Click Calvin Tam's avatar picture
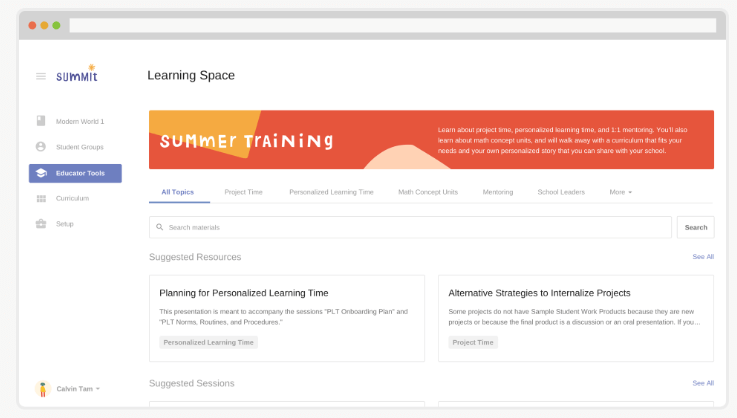Viewport: 737px width, 418px height. [43, 389]
